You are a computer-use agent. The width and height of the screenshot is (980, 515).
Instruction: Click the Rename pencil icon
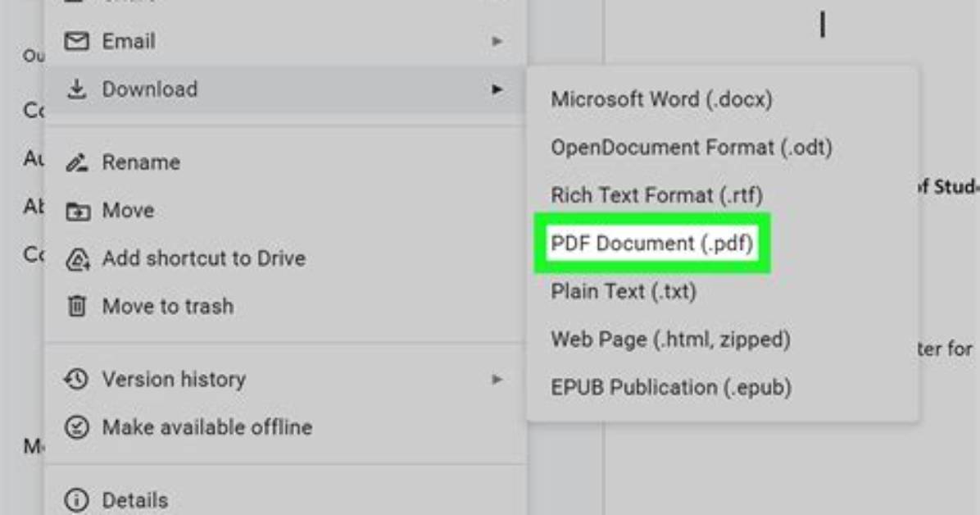pos(77,162)
